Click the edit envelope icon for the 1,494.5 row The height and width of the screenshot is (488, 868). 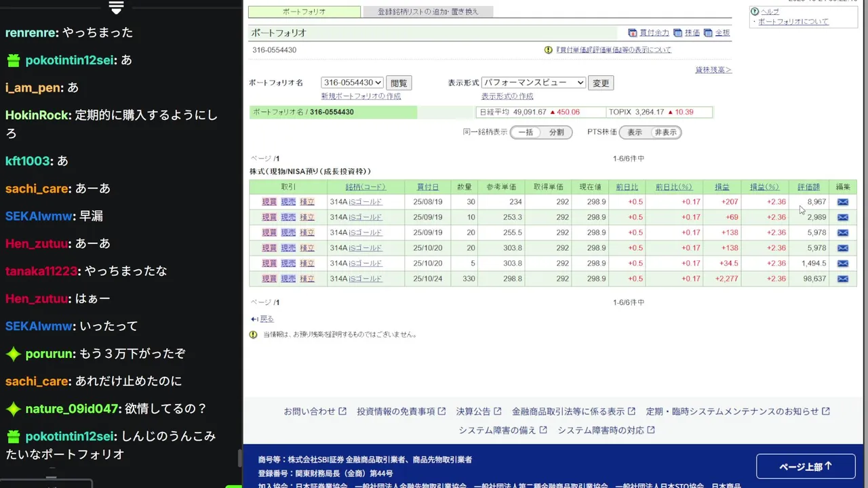pyautogui.click(x=842, y=264)
